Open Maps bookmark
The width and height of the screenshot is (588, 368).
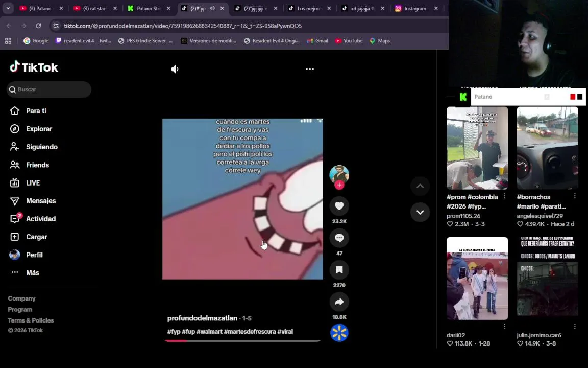(380, 41)
